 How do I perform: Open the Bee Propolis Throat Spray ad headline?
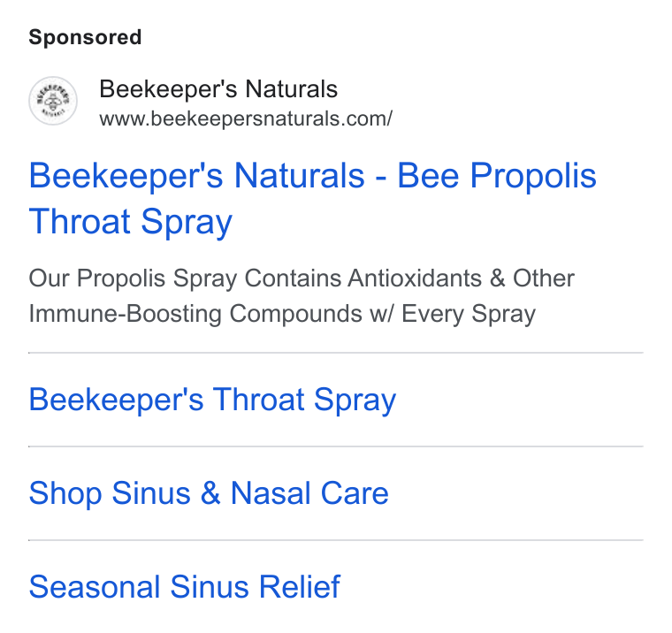312,198
